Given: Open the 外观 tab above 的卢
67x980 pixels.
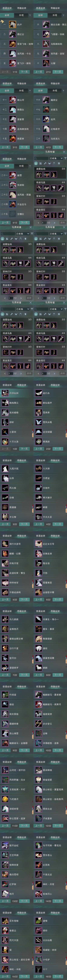Looking at the screenshot, I should (x=21, y=15).
